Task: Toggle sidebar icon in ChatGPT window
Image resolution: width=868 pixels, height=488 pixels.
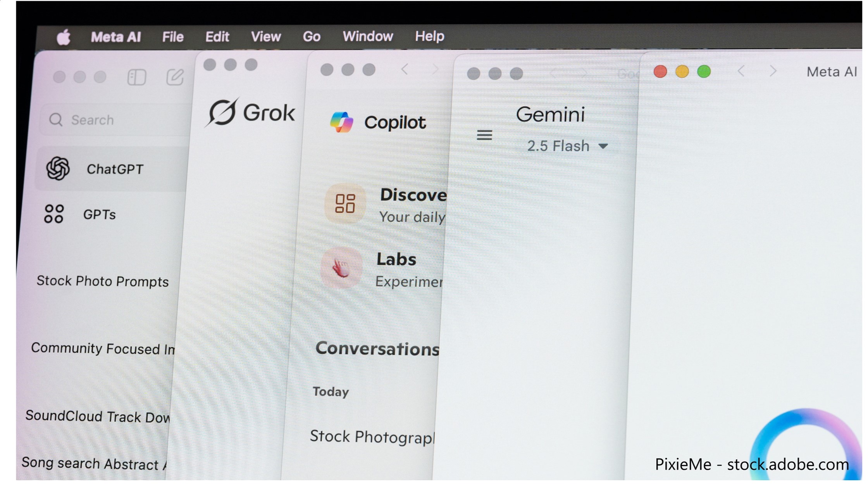Action: click(x=136, y=78)
